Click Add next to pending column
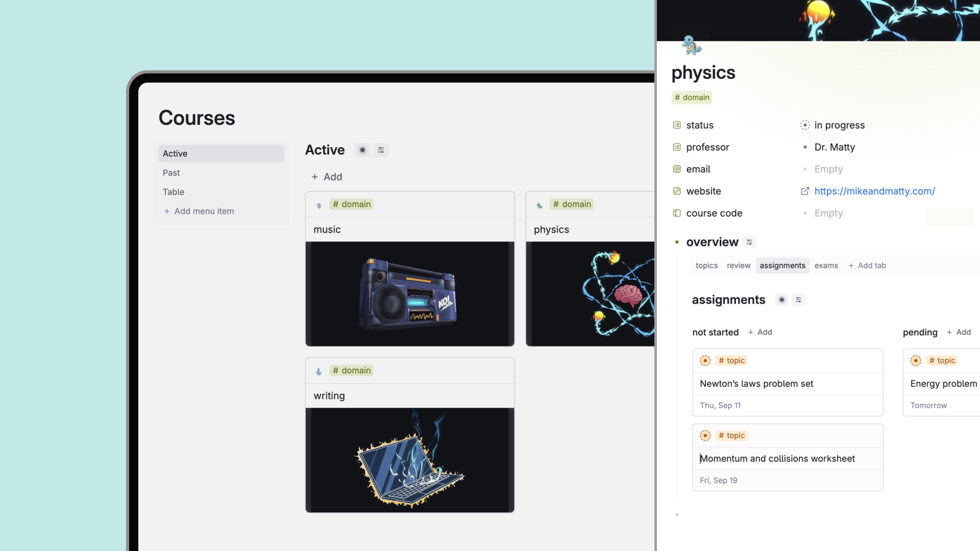 pyautogui.click(x=959, y=332)
